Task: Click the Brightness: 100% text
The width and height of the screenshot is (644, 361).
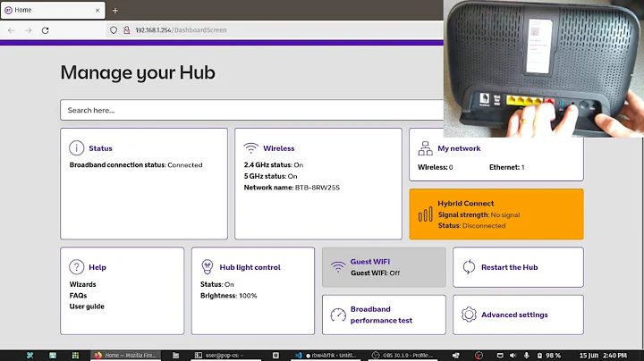Action: [229, 296]
